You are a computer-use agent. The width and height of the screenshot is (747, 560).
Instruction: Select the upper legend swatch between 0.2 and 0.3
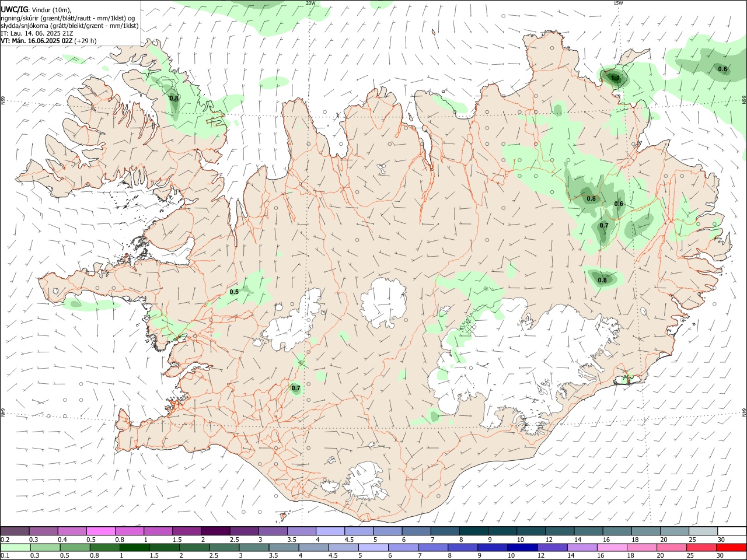tap(15, 531)
